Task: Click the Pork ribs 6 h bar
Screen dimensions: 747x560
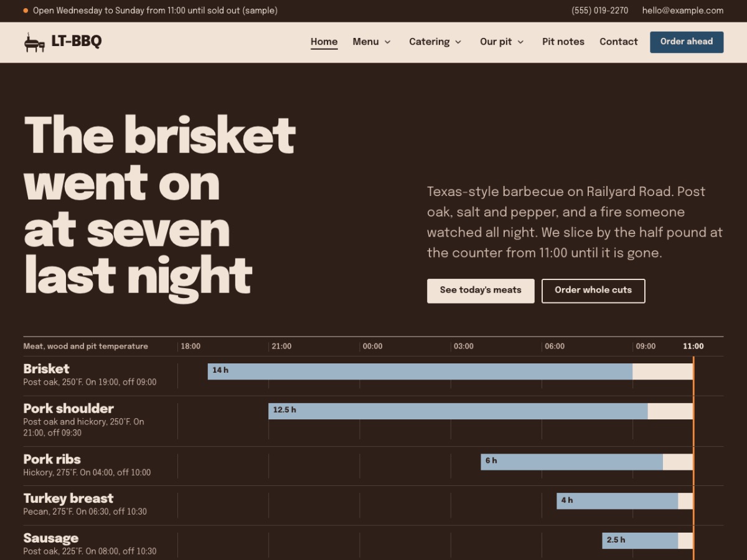Action: (572, 462)
